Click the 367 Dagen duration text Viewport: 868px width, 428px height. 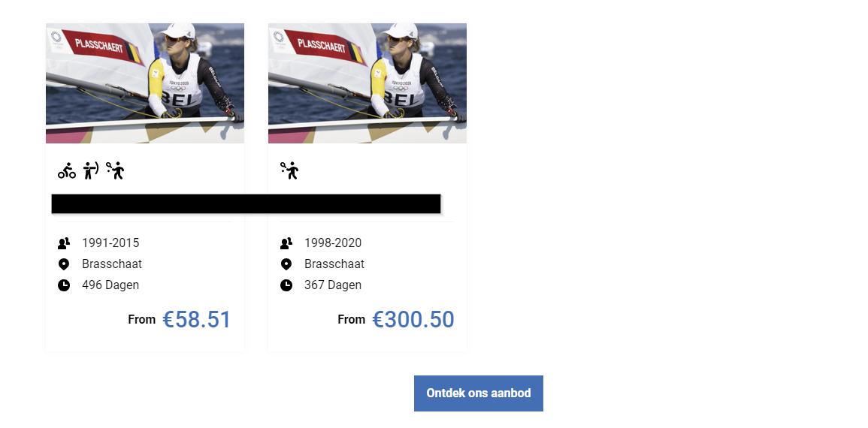point(333,285)
